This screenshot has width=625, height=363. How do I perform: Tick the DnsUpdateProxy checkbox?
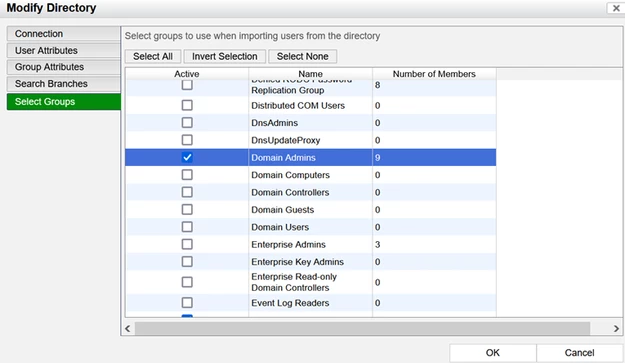pyautogui.click(x=187, y=140)
